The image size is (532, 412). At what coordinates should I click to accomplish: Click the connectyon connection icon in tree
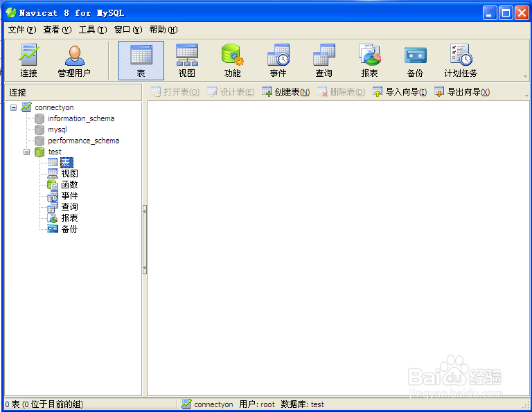tap(26, 107)
